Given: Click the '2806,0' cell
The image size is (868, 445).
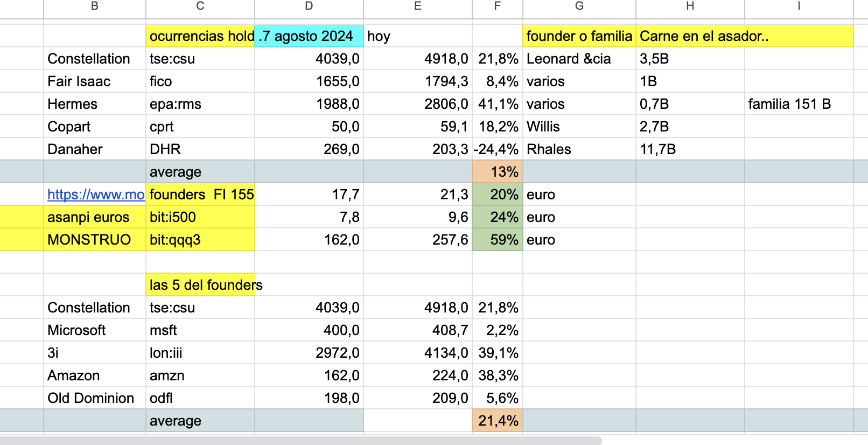Looking at the screenshot, I should tap(418, 104).
